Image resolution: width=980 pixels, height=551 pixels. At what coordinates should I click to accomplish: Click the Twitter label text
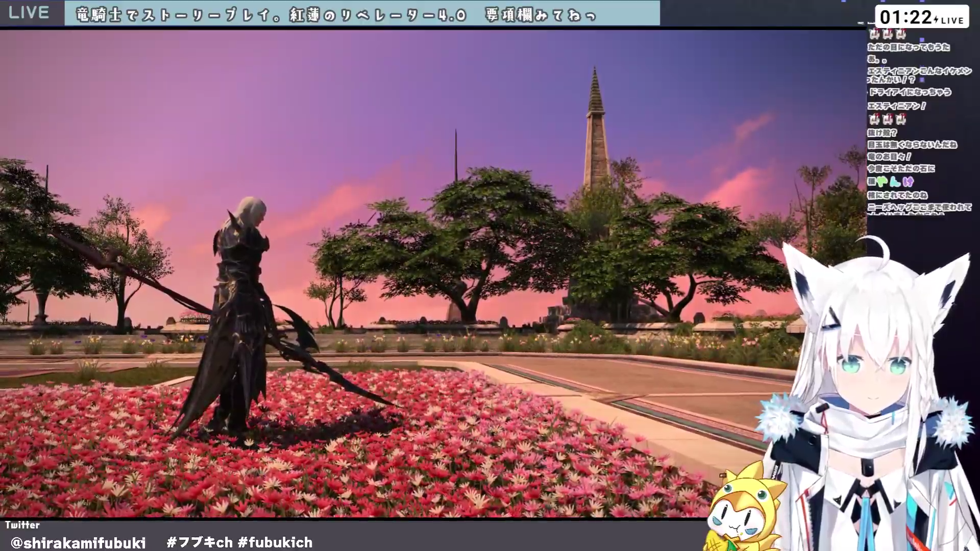(22, 525)
